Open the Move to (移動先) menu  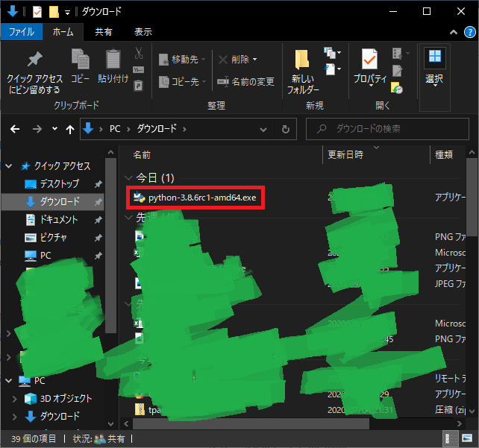click(182, 59)
